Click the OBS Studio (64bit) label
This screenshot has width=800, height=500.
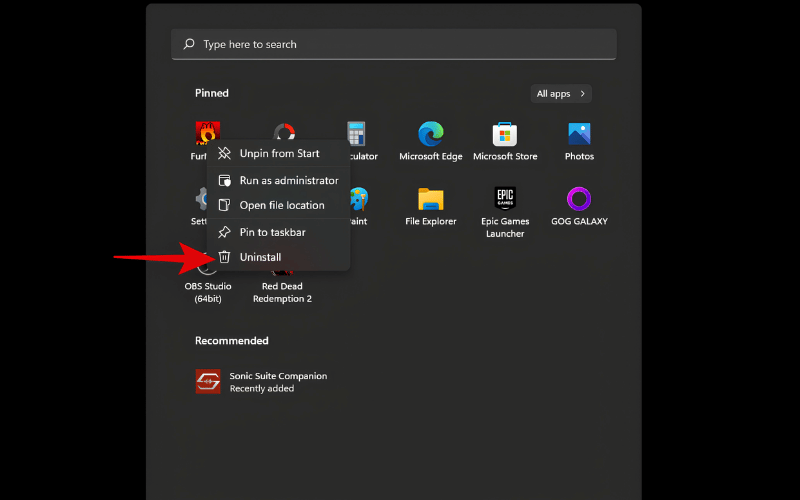tap(208, 292)
